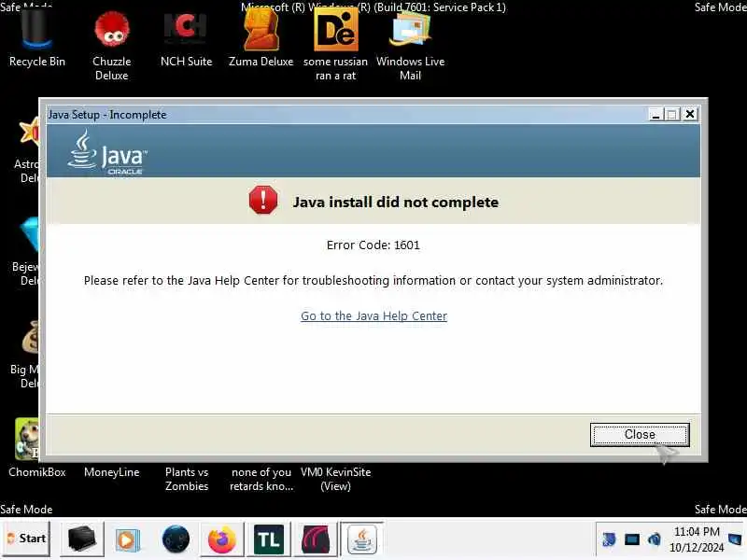Click the Plants vs Zombies desktop label

[186, 479]
